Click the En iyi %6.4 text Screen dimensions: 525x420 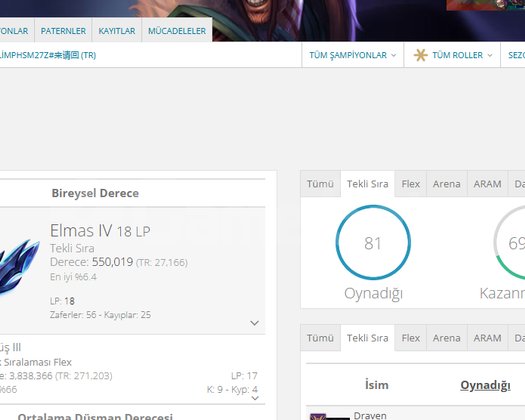pyautogui.click(x=73, y=277)
